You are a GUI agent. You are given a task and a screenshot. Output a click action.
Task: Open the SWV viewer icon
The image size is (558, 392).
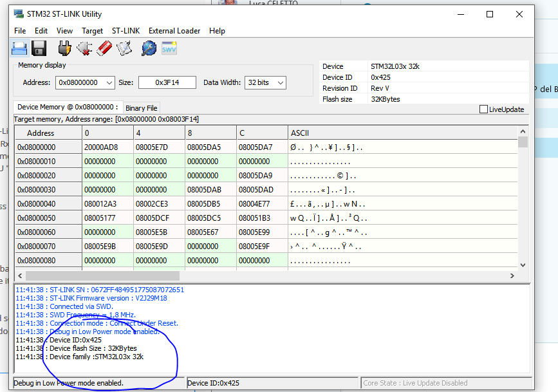169,48
